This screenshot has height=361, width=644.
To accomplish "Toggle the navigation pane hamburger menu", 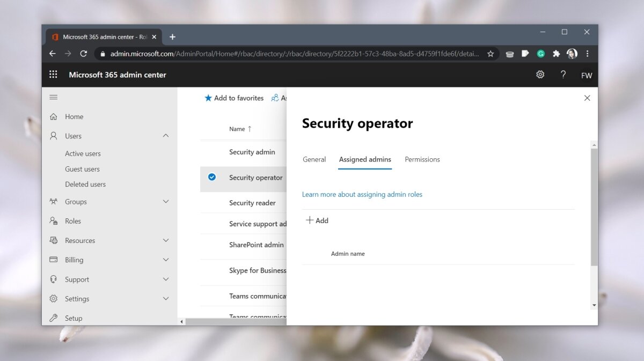I will [x=53, y=97].
